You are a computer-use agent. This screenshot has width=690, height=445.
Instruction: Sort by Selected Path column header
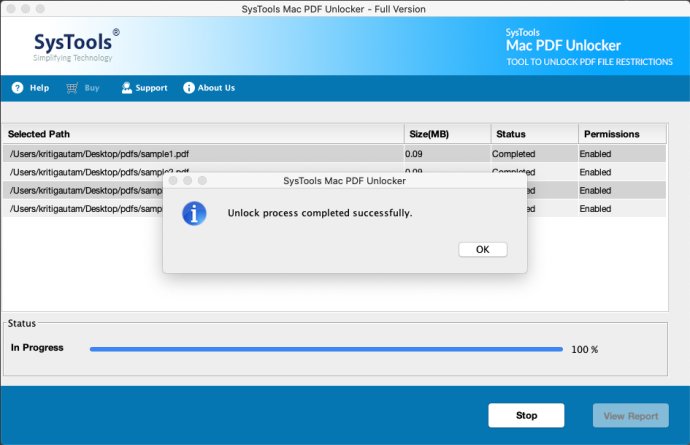coord(203,134)
